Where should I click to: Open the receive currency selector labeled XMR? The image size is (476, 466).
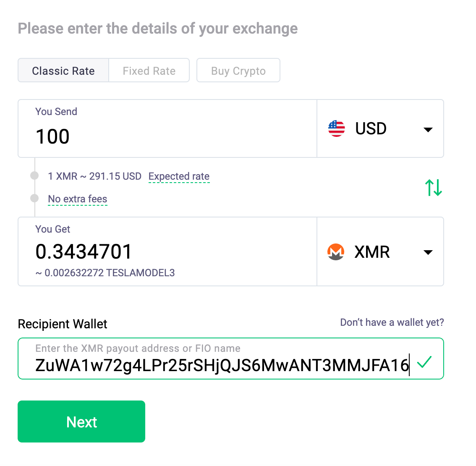pos(372,252)
